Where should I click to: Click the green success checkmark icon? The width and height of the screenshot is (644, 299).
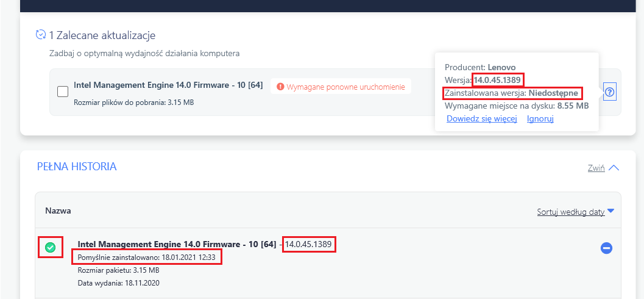(50, 248)
